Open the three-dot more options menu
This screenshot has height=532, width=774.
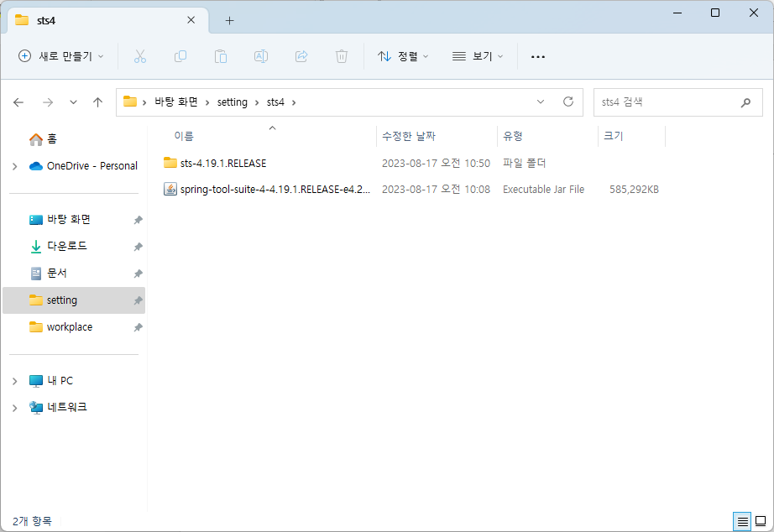[x=538, y=57]
